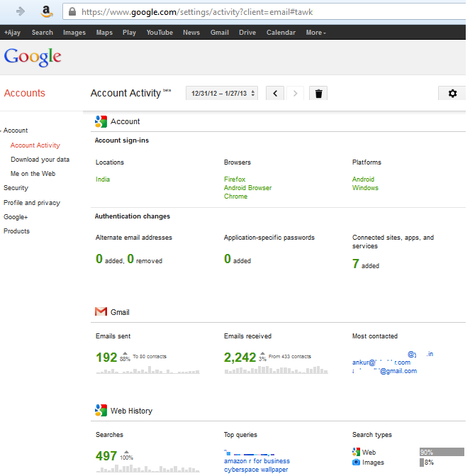Expand the More menu in top bar

click(x=316, y=33)
